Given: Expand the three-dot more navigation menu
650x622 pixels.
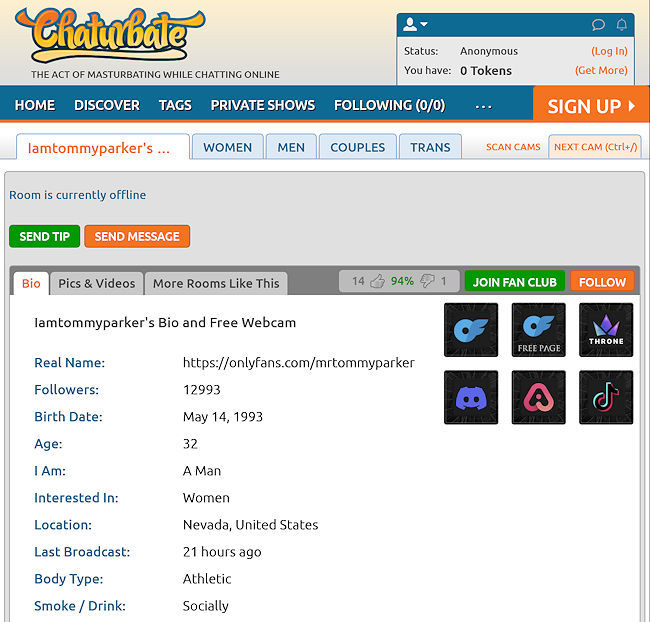Looking at the screenshot, I should 483,105.
